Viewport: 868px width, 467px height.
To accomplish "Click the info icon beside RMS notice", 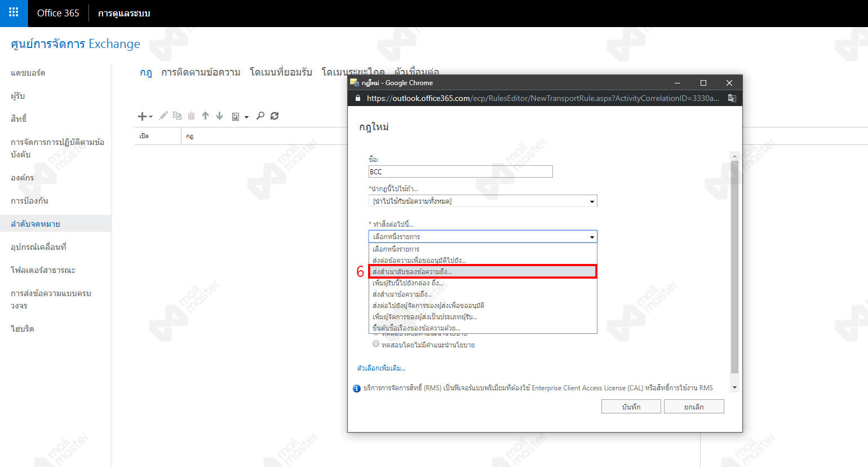I will tap(356, 388).
